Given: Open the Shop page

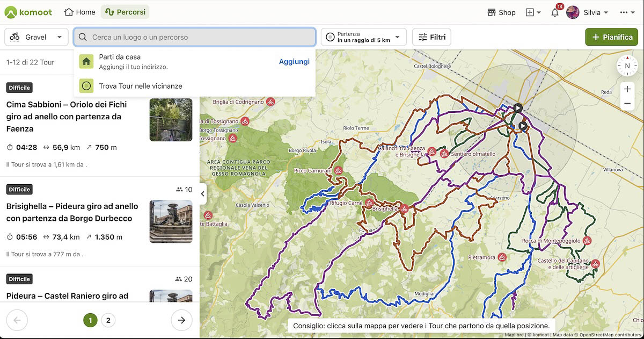Looking at the screenshot, I should point(501,12).
